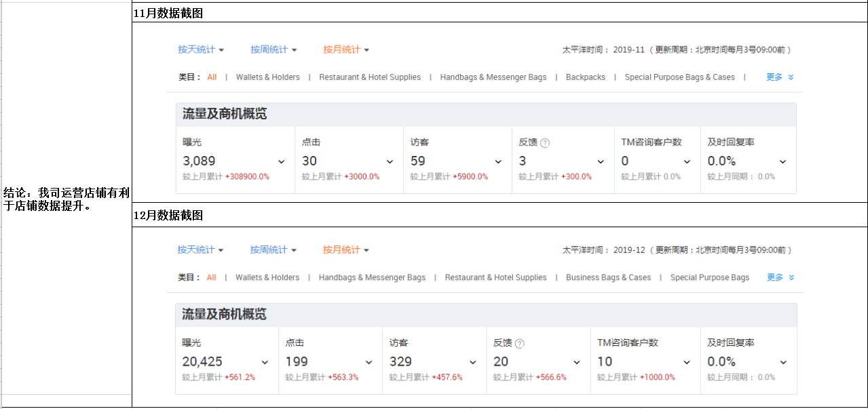Click 流量及商机概览 heading in November section
Screen dimensions: 868x409
point(225,114)
